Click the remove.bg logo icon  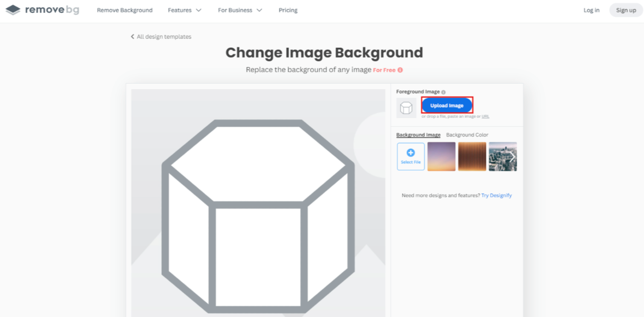13,10
